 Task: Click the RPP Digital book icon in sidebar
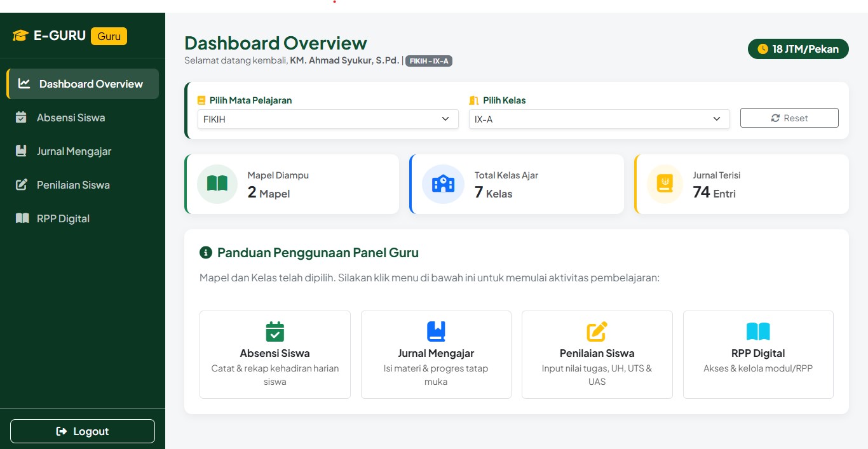[x=22, y=218]
